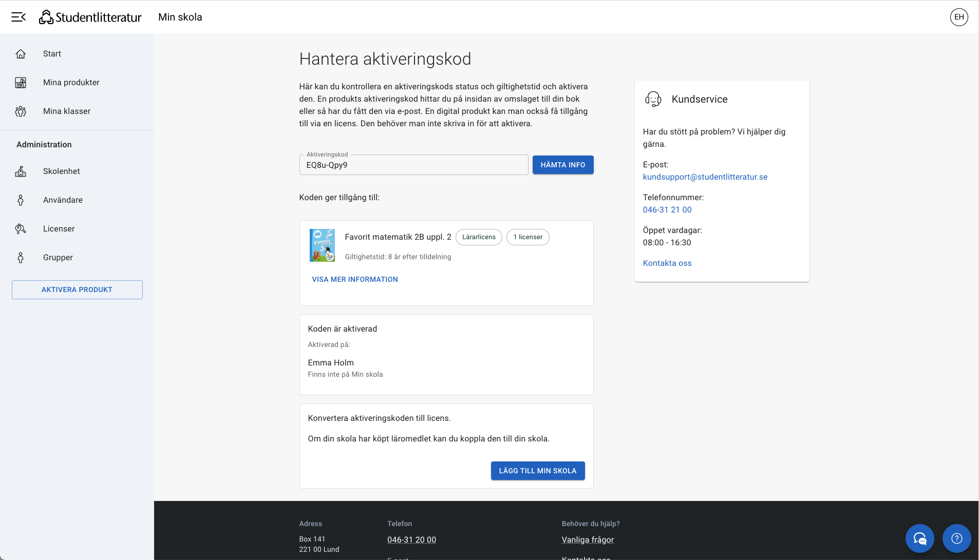Click the Start home icon

21,54
